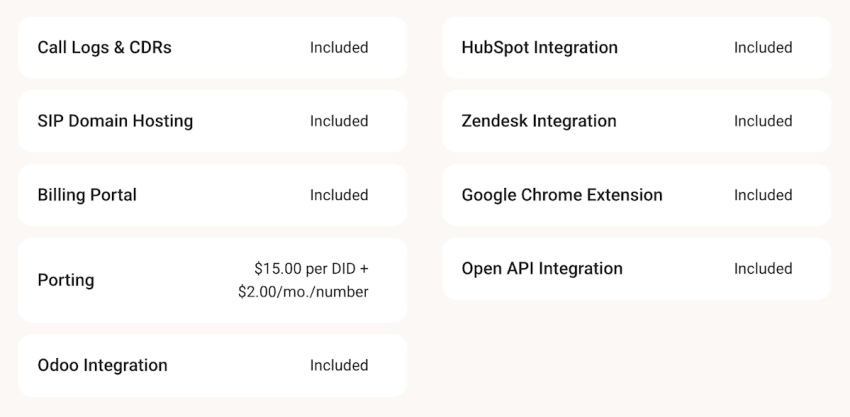The height and width of the screenshot is (417, 850).
Task: Click Included status beside Billing Portal
Action: [339, 195]
